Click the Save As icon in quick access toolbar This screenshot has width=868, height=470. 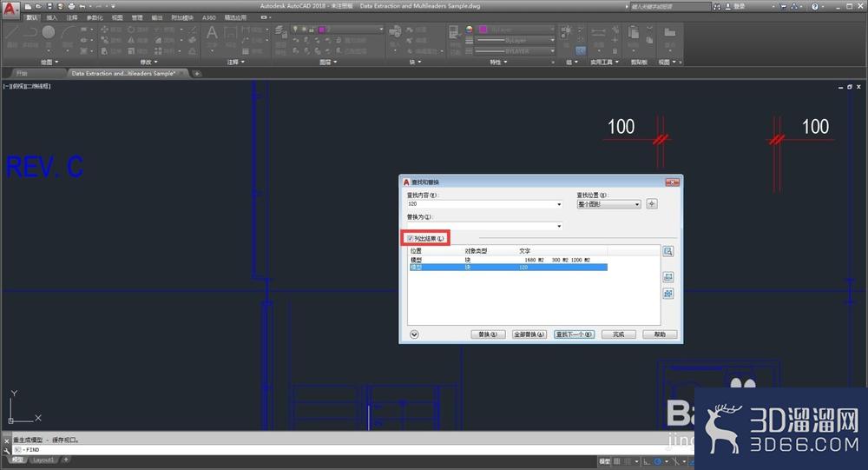click(61, 6)
